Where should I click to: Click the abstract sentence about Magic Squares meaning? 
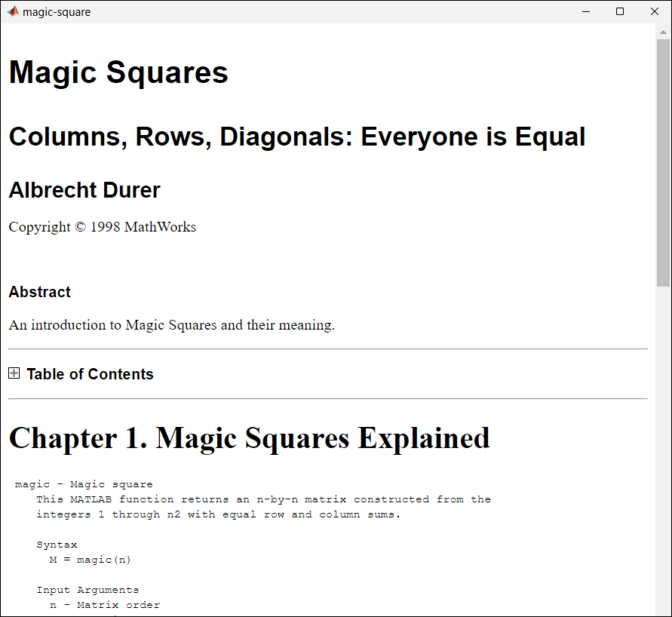tap(170, 325)
